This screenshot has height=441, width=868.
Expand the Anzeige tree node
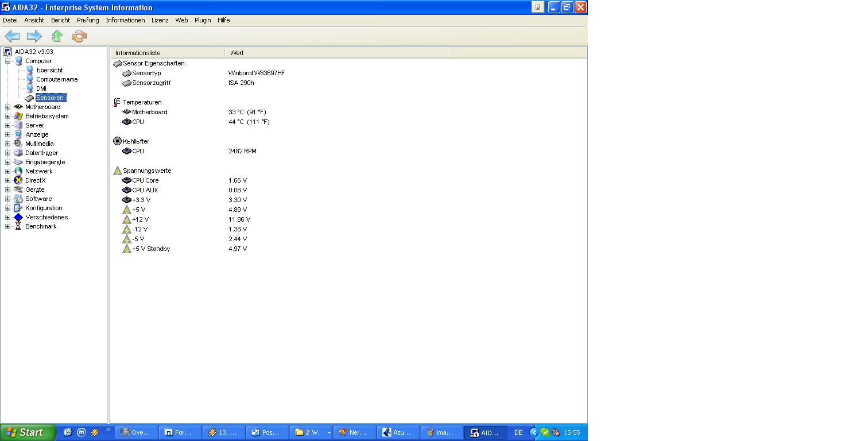tap(8, 134)
